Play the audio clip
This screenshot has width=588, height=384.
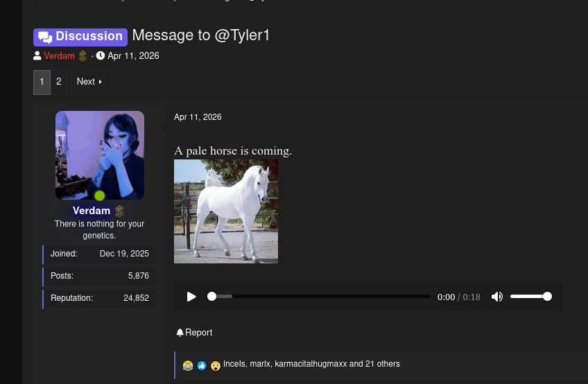(191, 297)
